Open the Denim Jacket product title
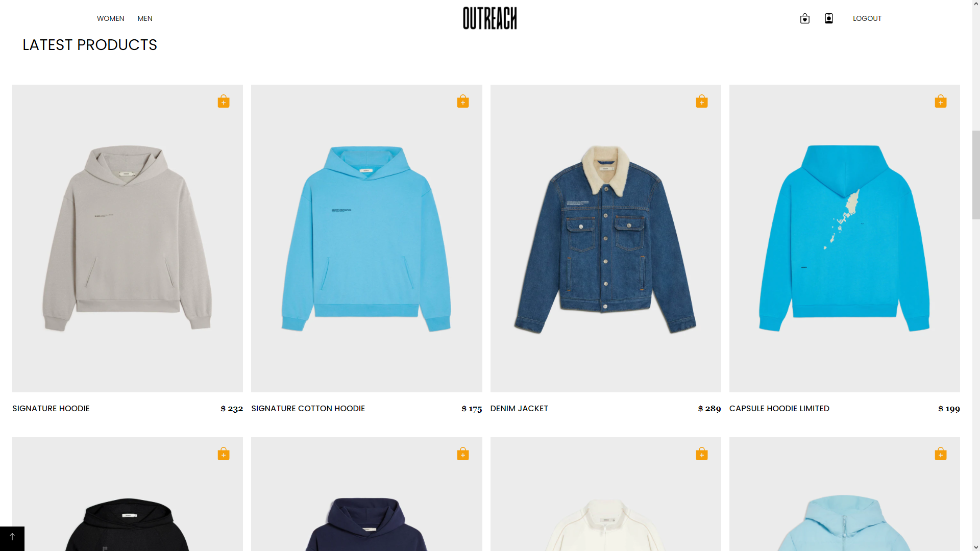 pos(519,408)
